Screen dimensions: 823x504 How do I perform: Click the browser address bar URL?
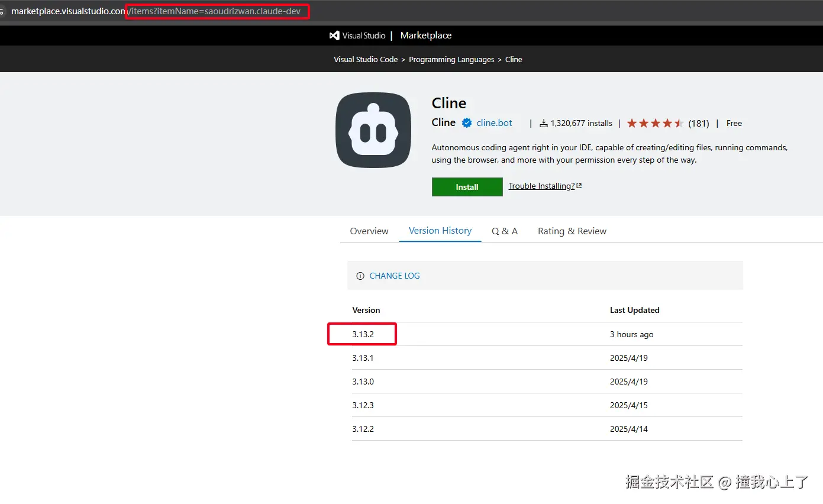tap(156, 11)
